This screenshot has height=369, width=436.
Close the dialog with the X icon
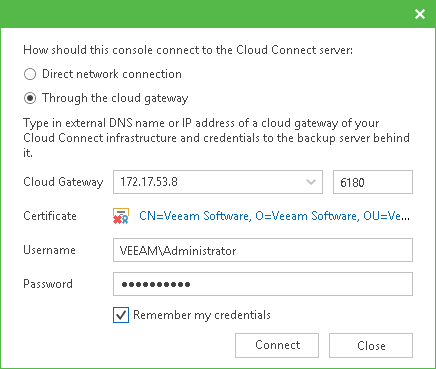(420, 14)
